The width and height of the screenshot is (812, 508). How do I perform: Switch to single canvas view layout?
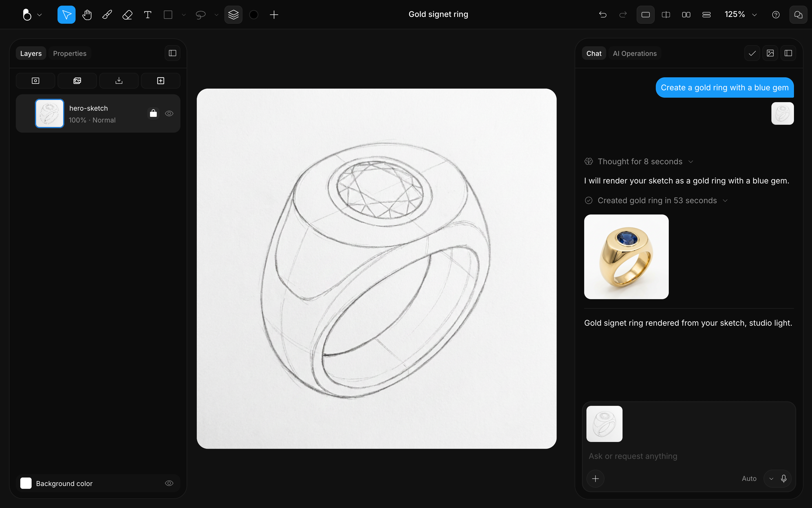[646, 15]
